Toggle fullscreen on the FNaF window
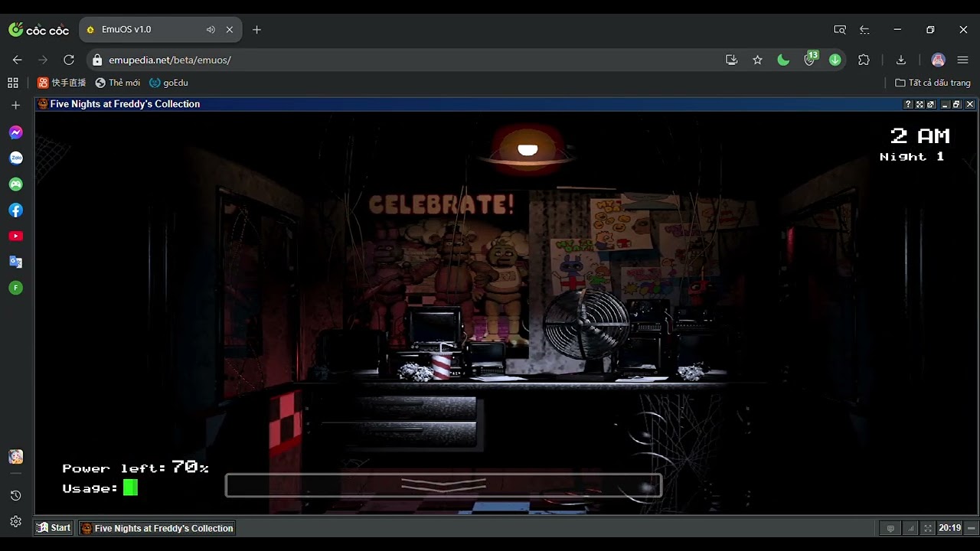This screenshot has height=551, width=980. click(x=920, y=104)
